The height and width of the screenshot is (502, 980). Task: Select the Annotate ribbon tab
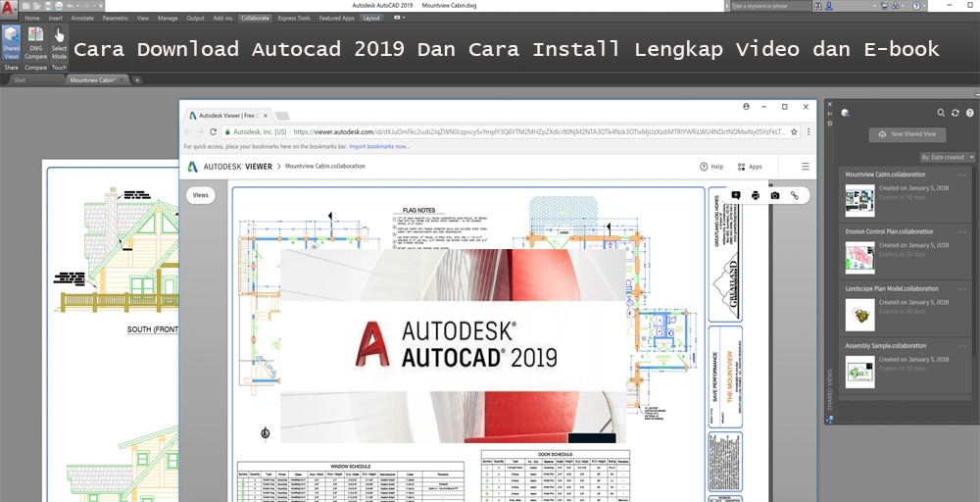(82, 18)
